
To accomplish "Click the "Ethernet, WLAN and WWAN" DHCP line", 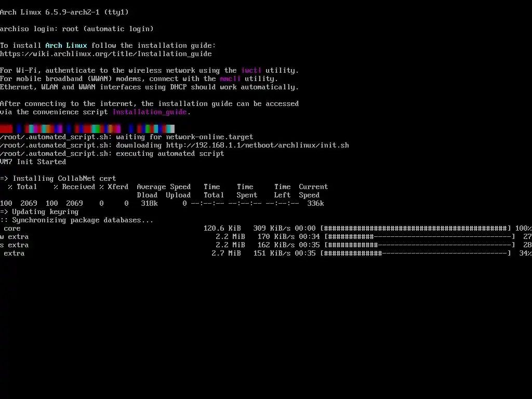I will [149, 87].
